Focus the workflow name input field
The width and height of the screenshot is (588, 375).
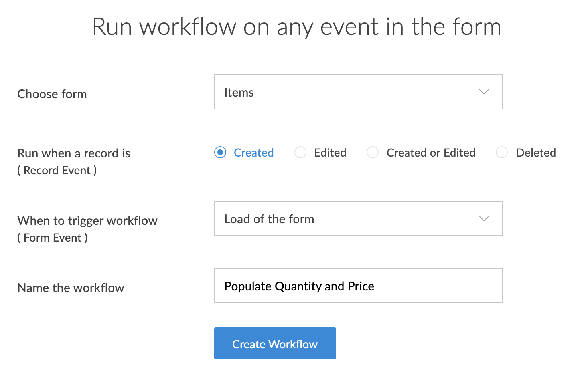[358, 286]
